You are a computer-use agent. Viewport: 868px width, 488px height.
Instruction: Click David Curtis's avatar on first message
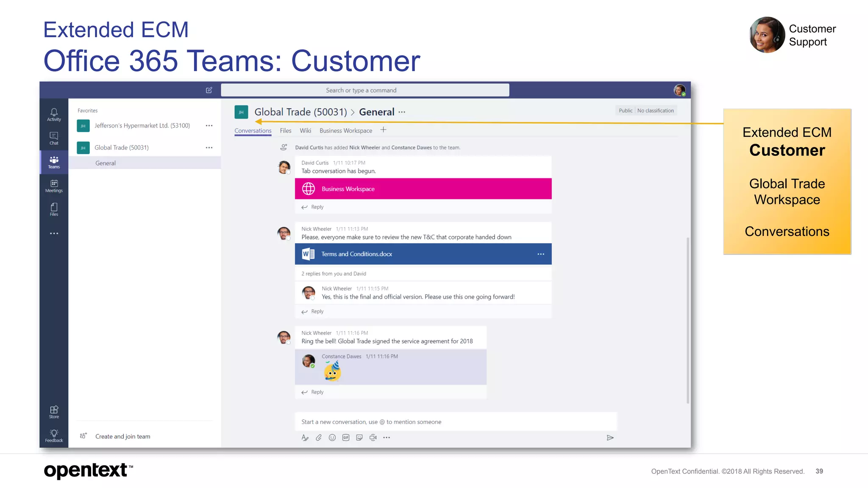(284, 167)
